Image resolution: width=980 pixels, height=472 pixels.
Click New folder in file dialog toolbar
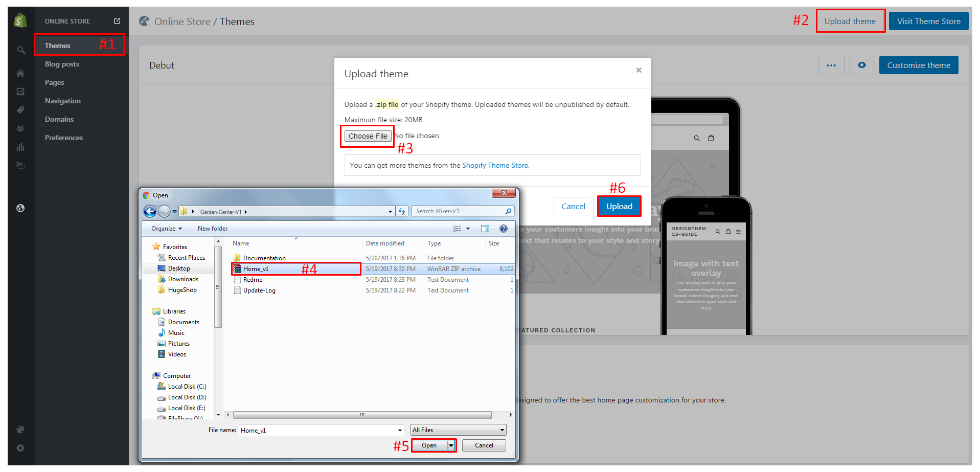[x=213, y=229]
